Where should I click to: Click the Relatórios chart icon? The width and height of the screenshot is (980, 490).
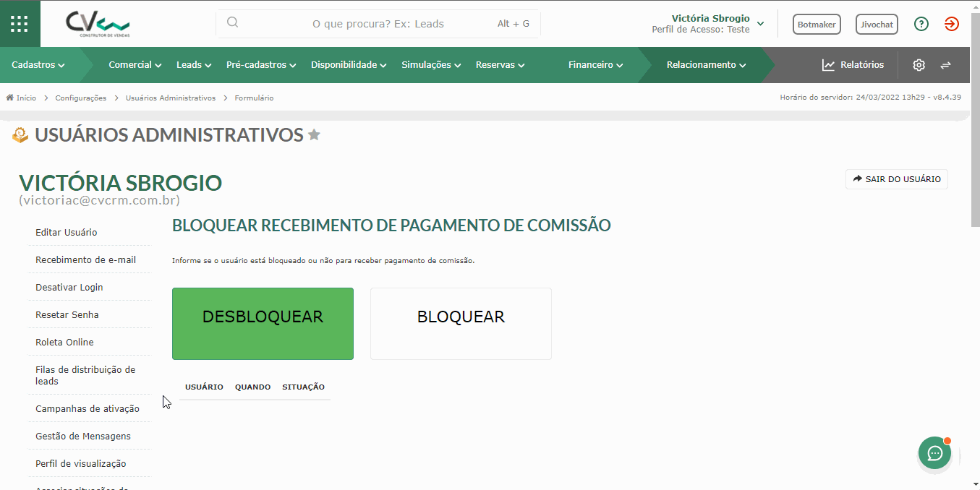pos(829,65)
